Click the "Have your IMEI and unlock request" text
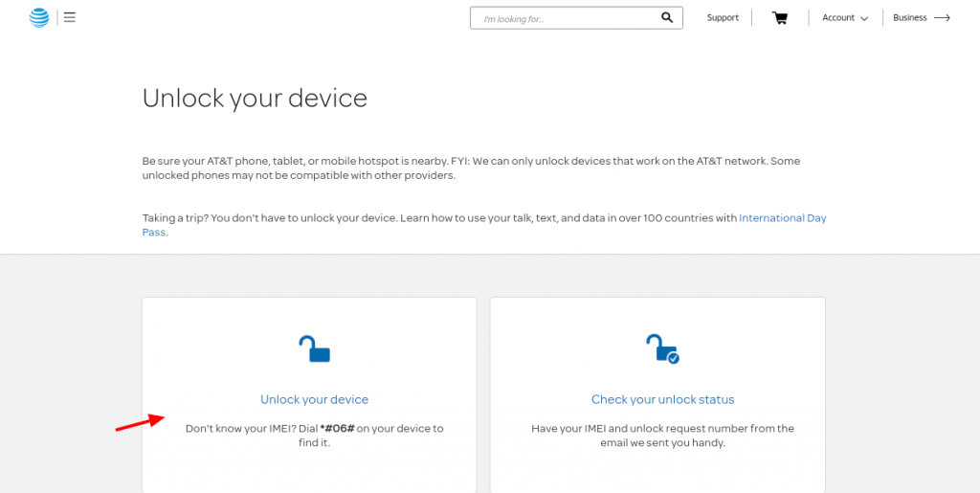This screenshot has height=493, width=980. pyautogui.click(x=662, y=436)
